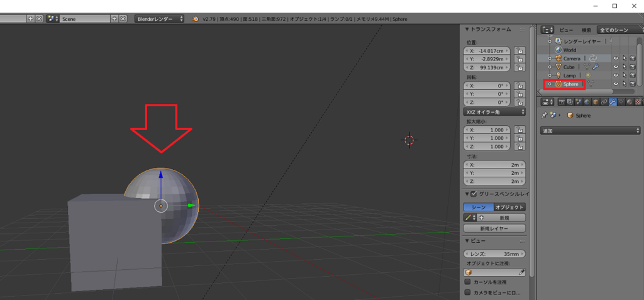Select the オブジェクト grease pencil source tab
Screen dimensions: 644x300
[509, 207]
